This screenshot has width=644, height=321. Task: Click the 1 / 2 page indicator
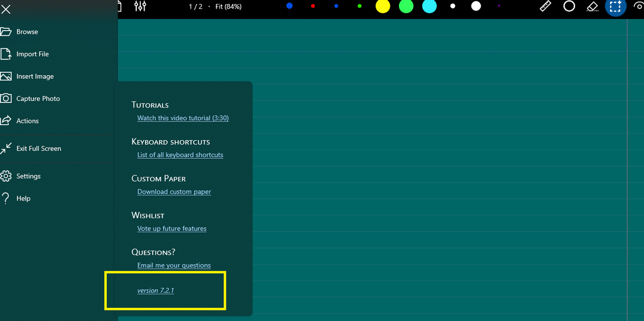point(195,7)
